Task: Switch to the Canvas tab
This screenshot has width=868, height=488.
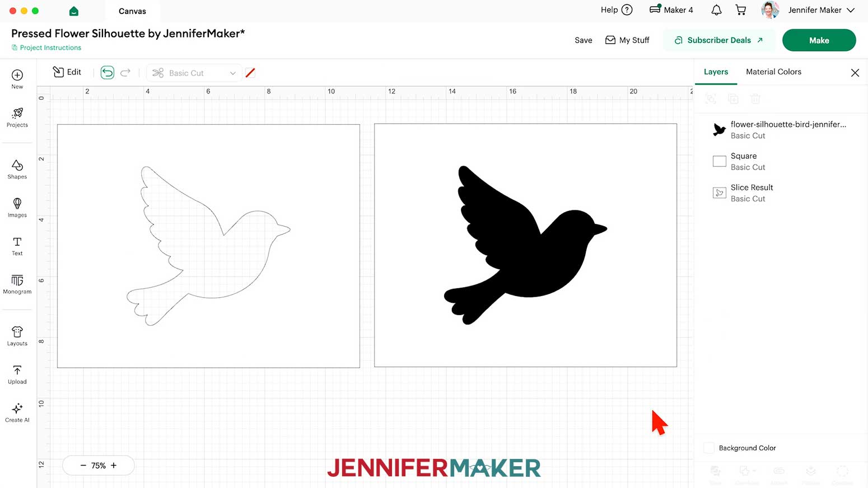Action: (132, 11)
